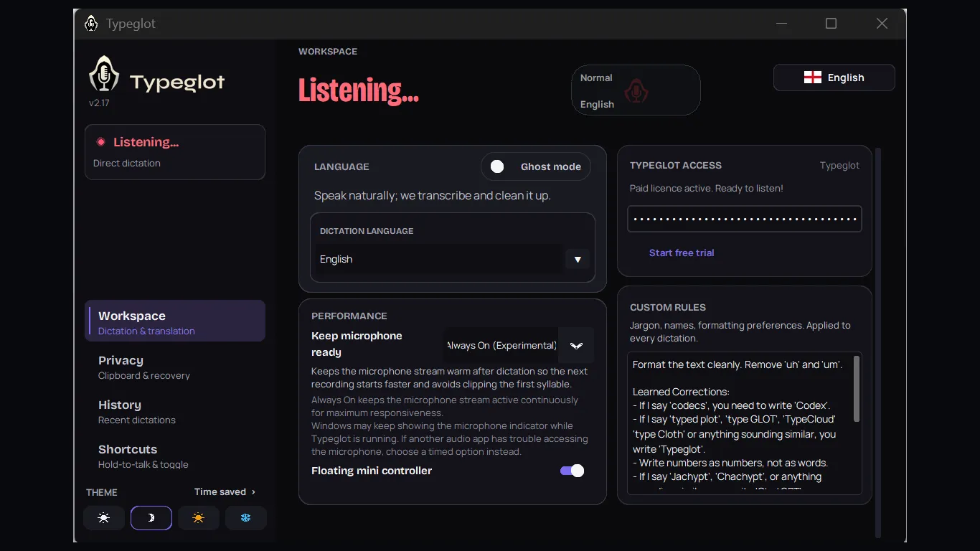
Task: Expand Keep microphone ready chevron
Action: tap(576, 345)
